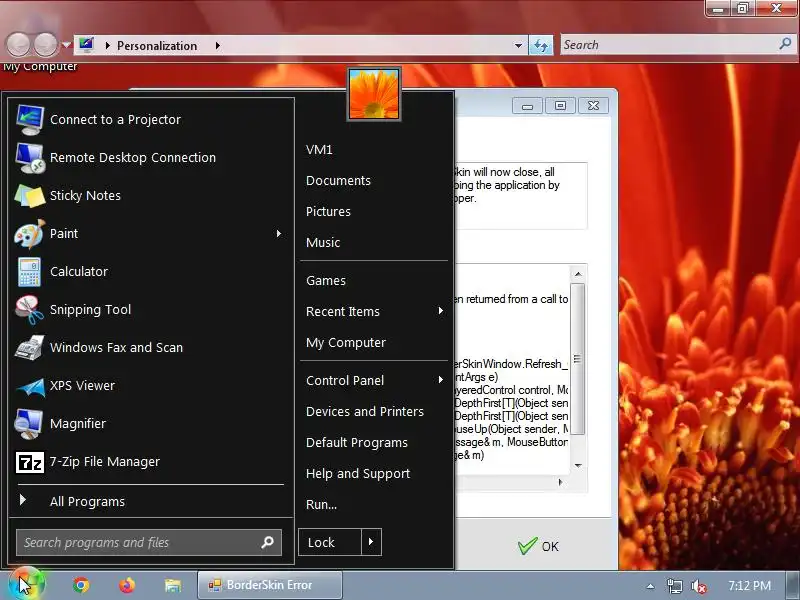The image size is (800, 600).
Task: Click the Lock button
Action: (x=330, y=542)
